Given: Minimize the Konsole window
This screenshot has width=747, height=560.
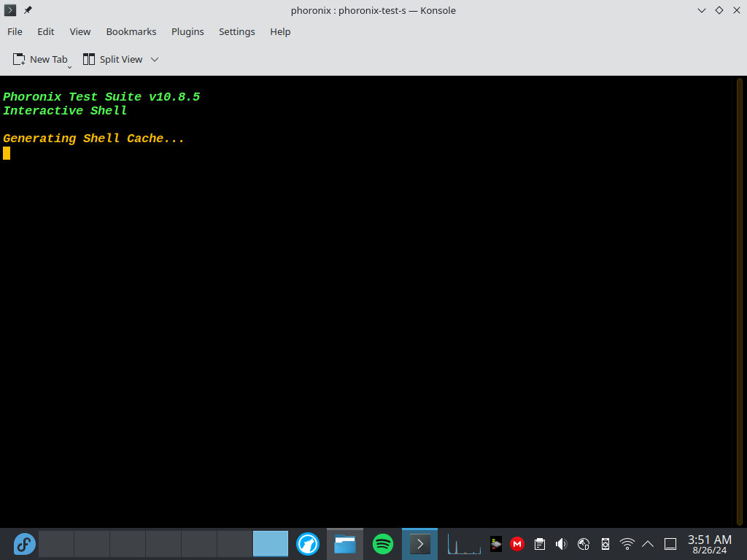Looking at the screenshot, I should point(701,10).
